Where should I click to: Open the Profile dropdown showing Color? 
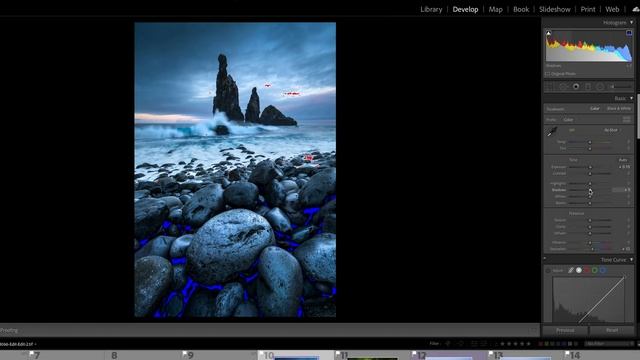568,120
